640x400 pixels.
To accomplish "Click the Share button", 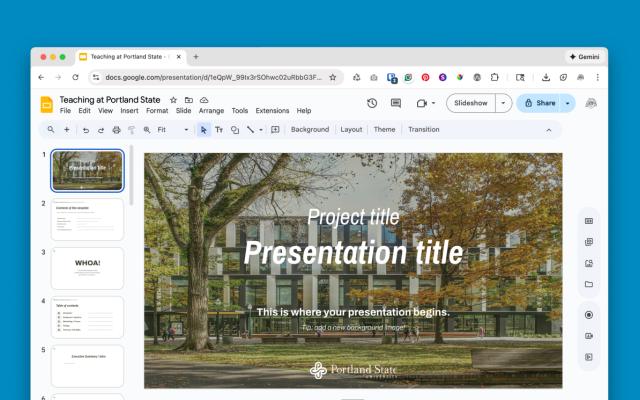I will 540,103.
